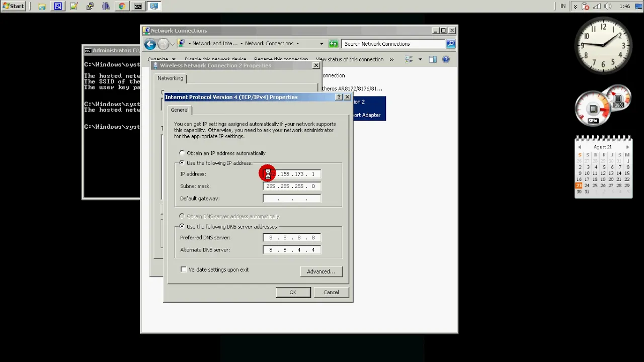
Task: Open address bar history dropdown
Action: (321, 44)
